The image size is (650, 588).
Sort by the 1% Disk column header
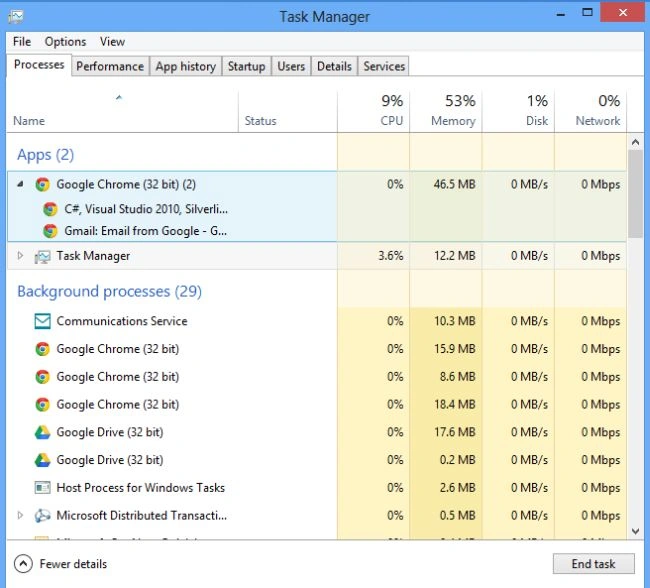[518, 111]
